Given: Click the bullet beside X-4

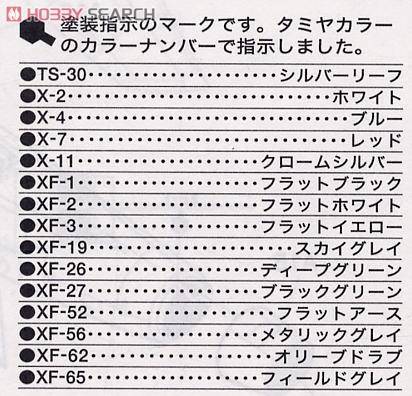Looking at the screenshot, I should coord(27,118).
